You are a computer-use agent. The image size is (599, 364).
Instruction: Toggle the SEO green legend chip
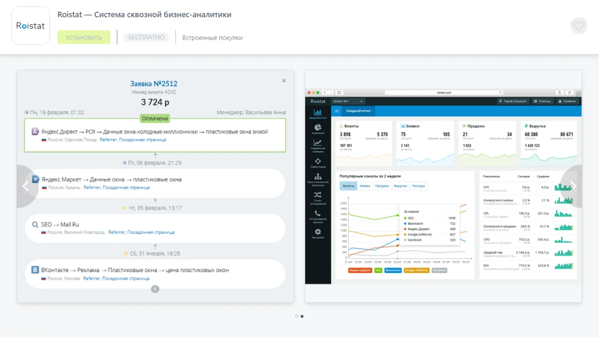378,270
